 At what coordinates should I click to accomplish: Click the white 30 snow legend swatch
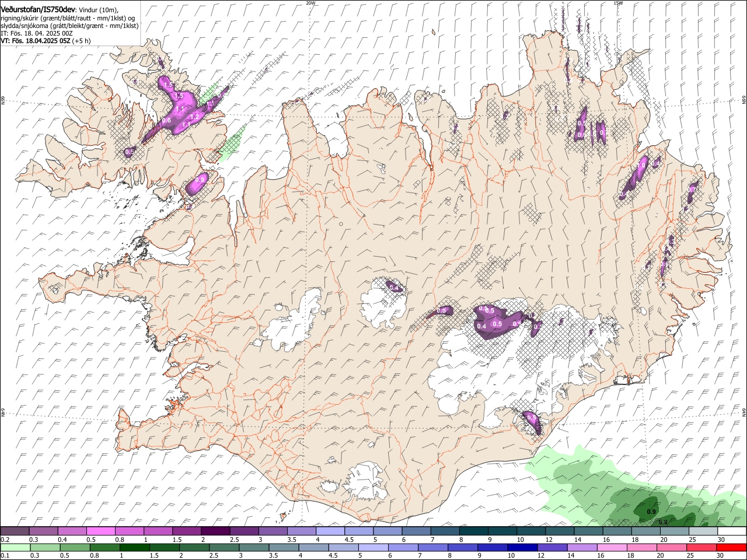(732, 531)
